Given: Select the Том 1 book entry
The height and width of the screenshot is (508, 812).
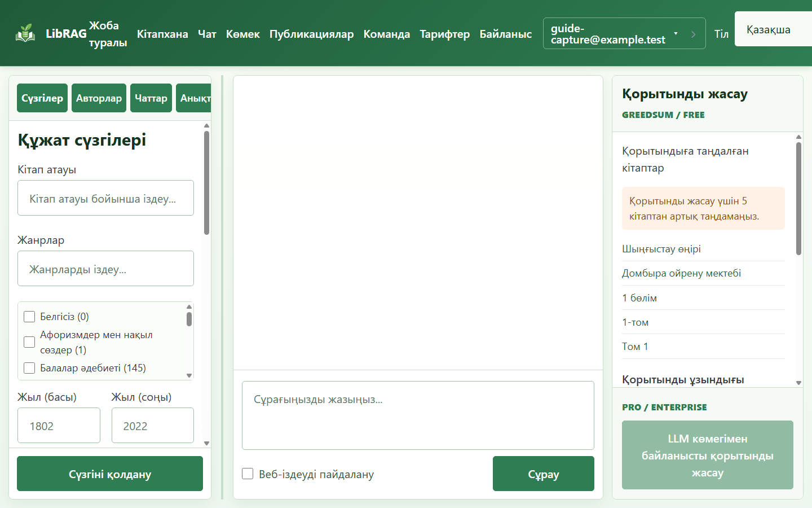Looking at the screenshot, I should (x=703, y=347).
